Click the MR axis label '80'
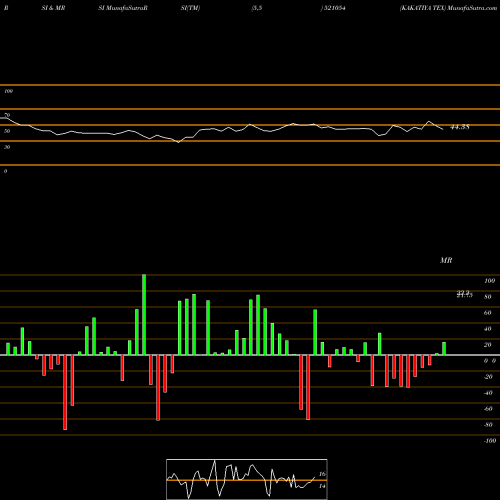This screenshot has height=500, width=500. point(488,297)
